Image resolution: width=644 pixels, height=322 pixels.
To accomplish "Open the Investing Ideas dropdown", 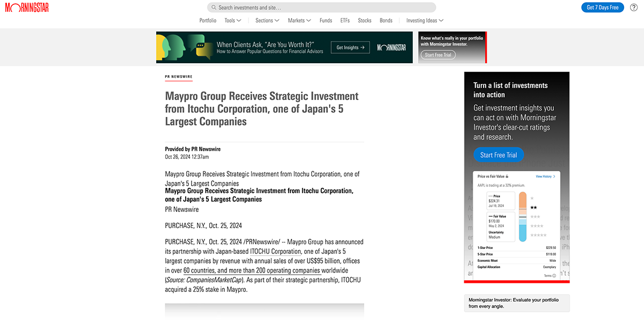I will 425,20.
